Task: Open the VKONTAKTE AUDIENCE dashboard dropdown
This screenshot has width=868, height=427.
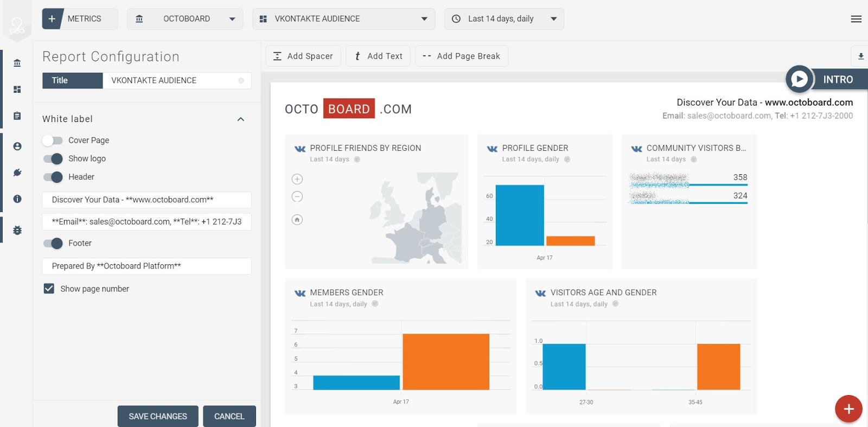Action: tap(343, 19)
